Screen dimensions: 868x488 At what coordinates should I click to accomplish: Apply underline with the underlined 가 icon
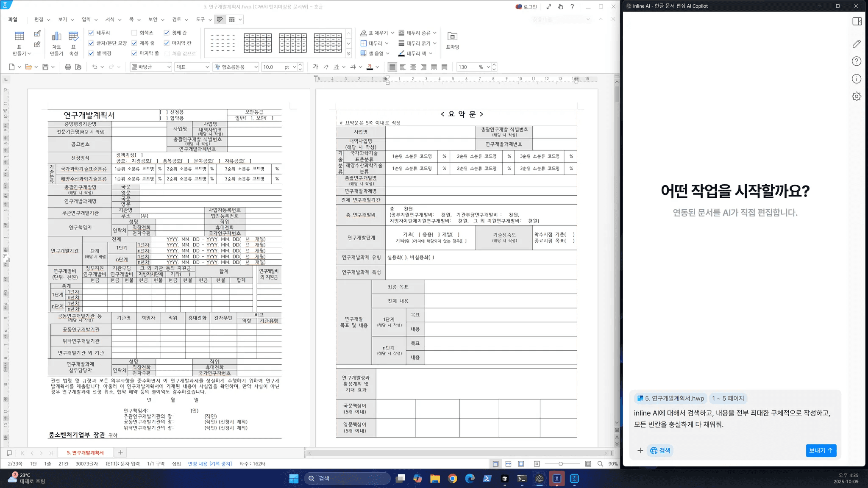[x=336, y=67]
